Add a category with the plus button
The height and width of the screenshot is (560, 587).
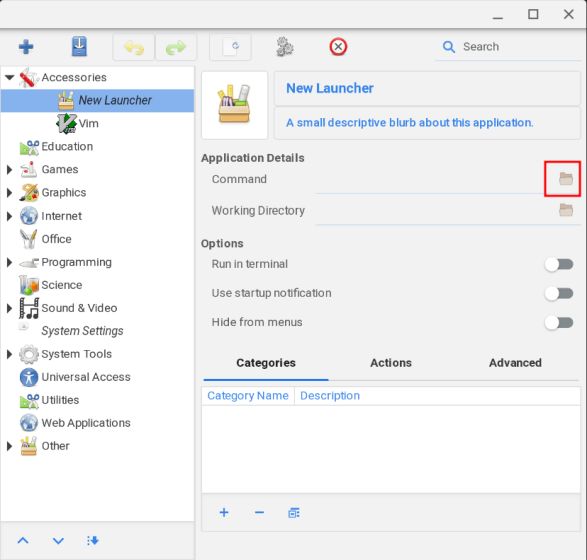(224, 512)
